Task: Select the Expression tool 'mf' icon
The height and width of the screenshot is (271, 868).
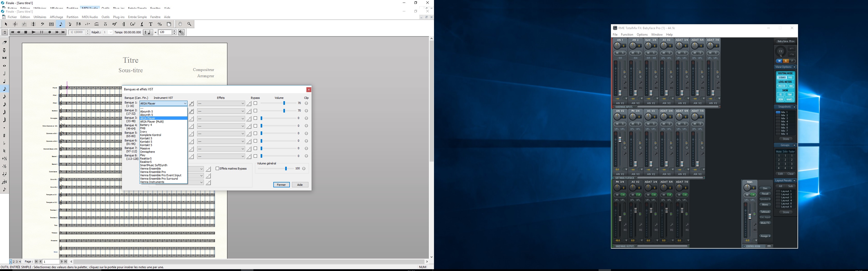Action: (114, 24)
